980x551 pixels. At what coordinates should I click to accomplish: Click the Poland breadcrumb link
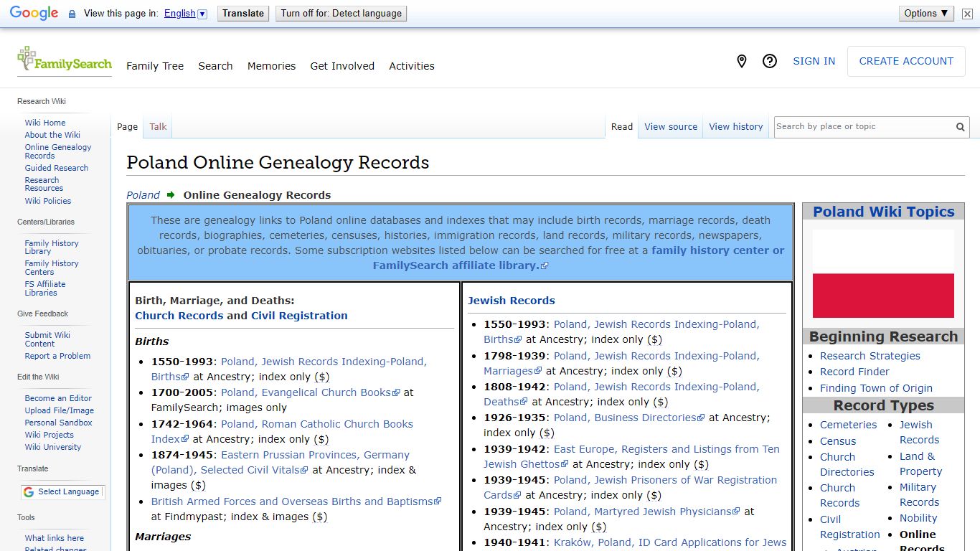[143, 195]
